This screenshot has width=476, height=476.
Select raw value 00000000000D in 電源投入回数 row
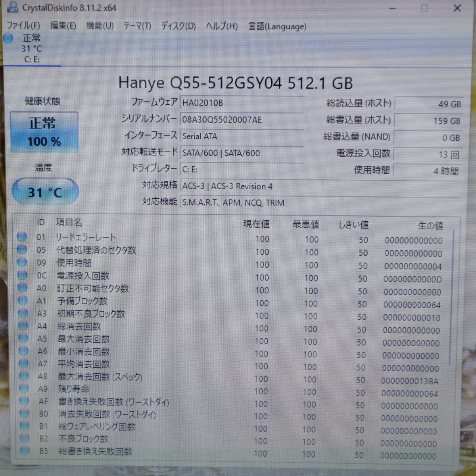point(413,279)
